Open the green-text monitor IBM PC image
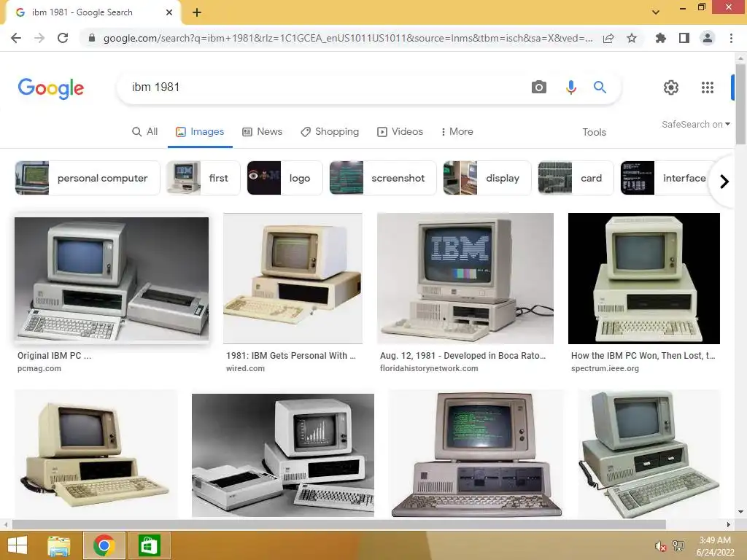The image size is (747, 560). 476,454
